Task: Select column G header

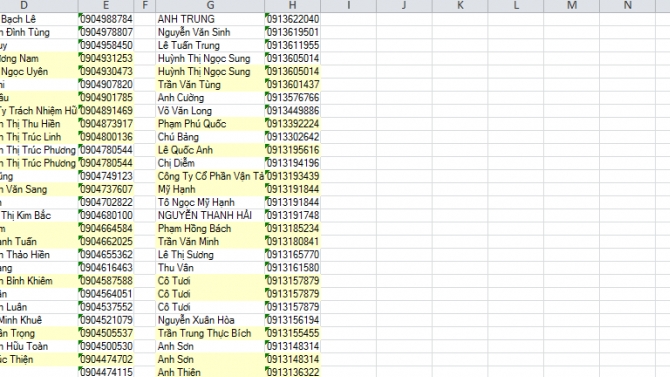Action: (x=210, y=6)
